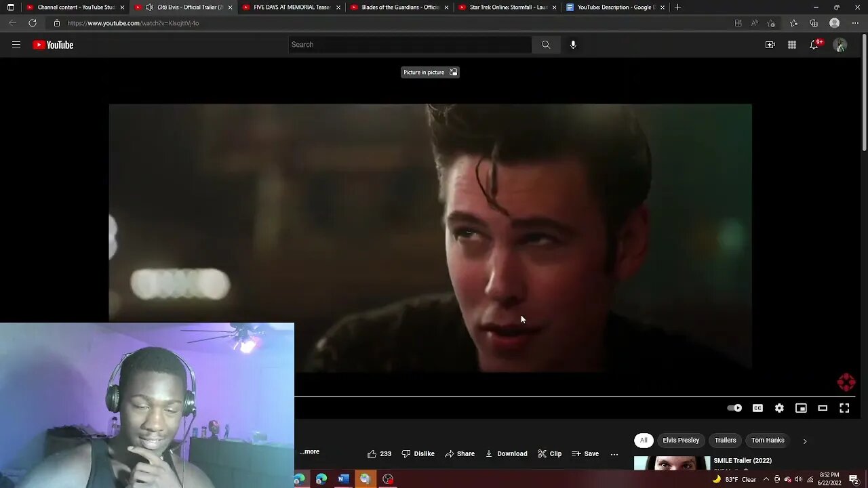Click the Share button
Viewport: 868px width, 488px height.
460,454
